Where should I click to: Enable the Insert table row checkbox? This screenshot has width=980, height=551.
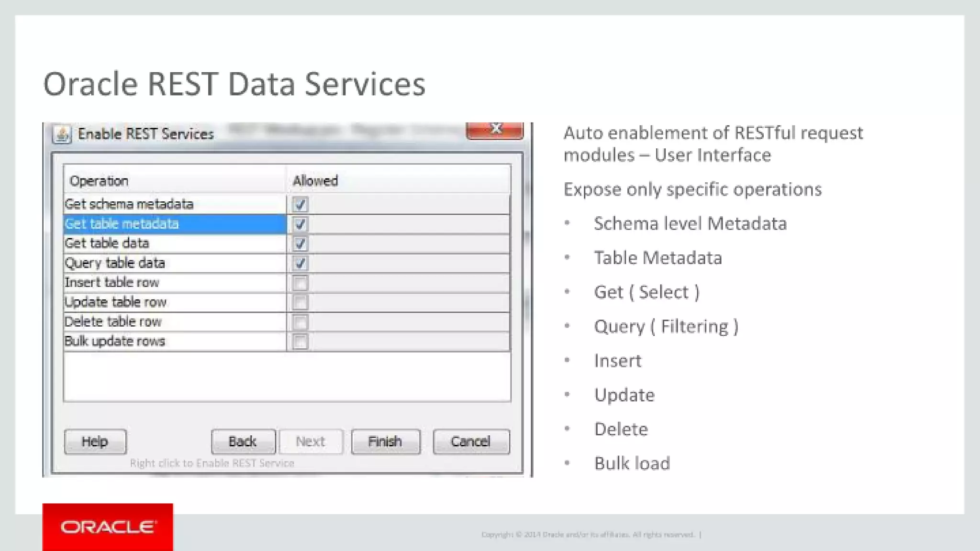coord(300,283)
